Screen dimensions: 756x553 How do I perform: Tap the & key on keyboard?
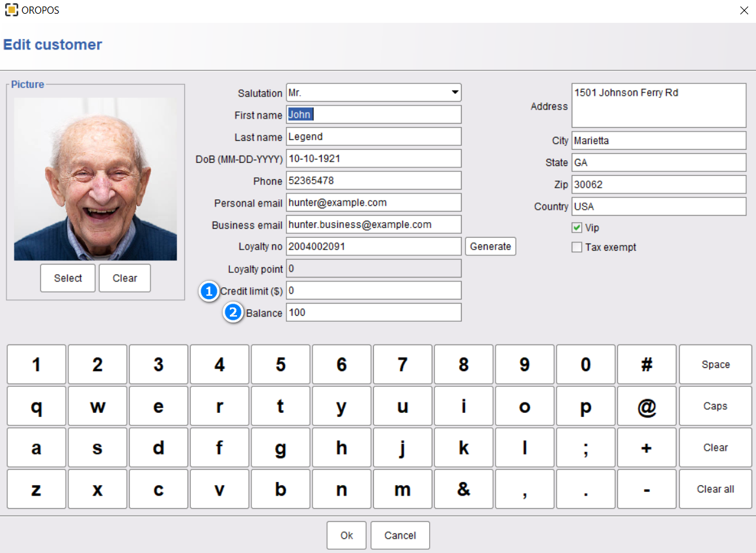click(x=464, y=489)
